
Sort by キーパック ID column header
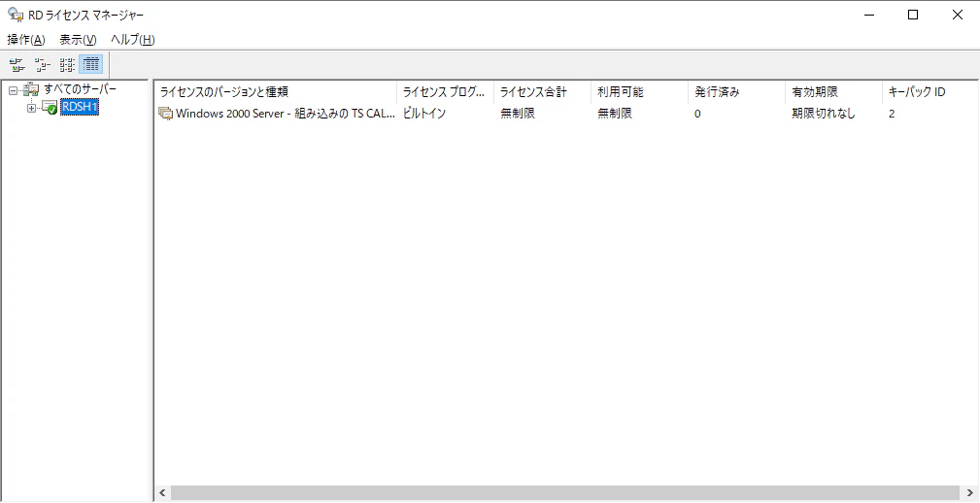[x=930, y=92]
